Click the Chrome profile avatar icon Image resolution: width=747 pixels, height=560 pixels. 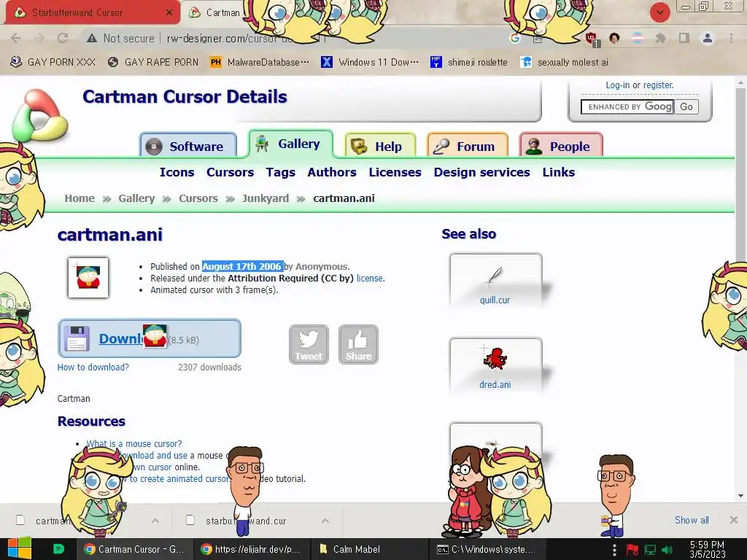708,38
